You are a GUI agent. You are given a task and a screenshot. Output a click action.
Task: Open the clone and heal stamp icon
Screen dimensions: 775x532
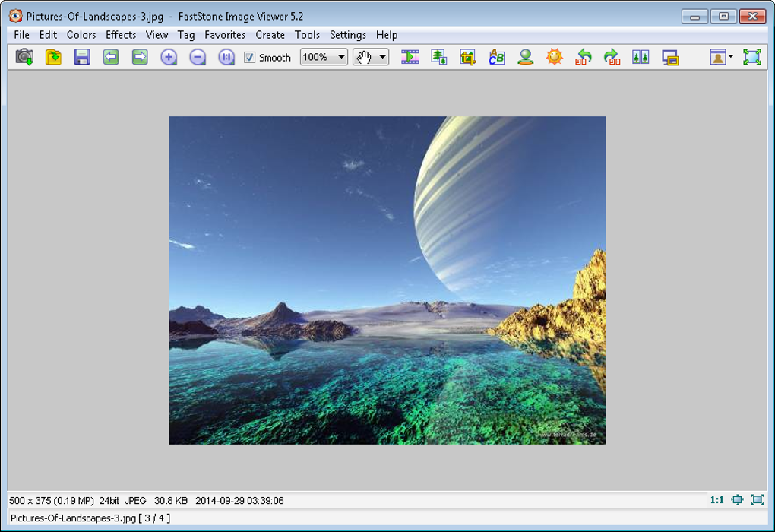[525, 57]
